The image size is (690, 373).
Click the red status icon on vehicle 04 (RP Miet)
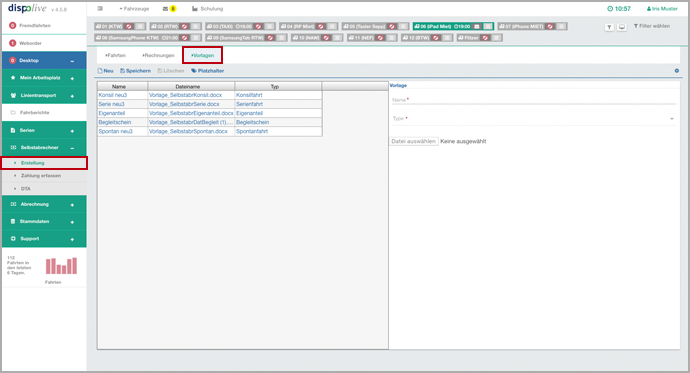321,26
